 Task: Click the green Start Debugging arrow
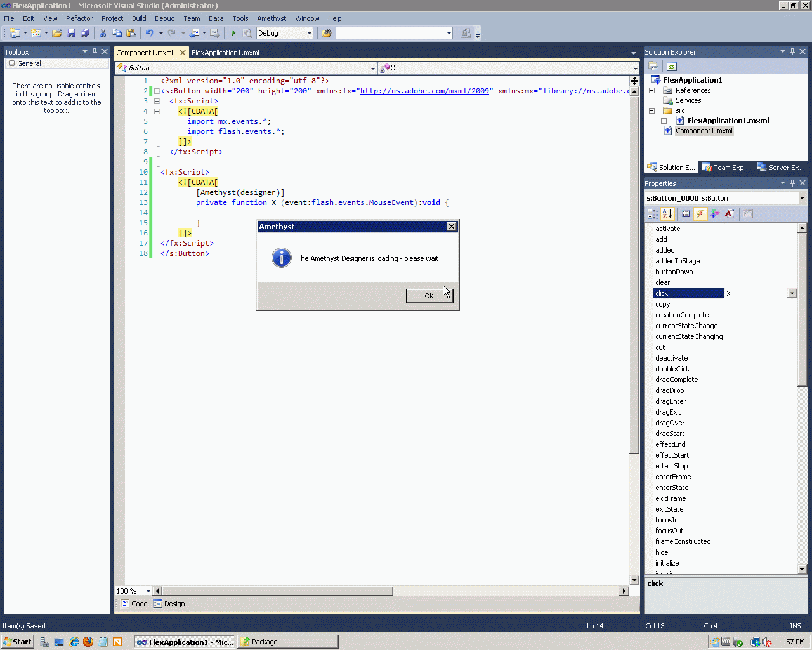pos(233,33)
